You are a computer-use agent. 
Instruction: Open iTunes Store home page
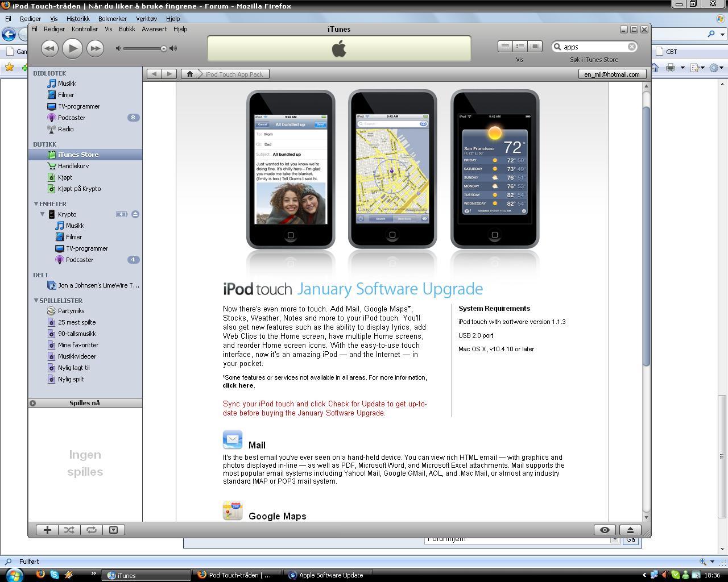pyautogui.click(x=190, y=74)
